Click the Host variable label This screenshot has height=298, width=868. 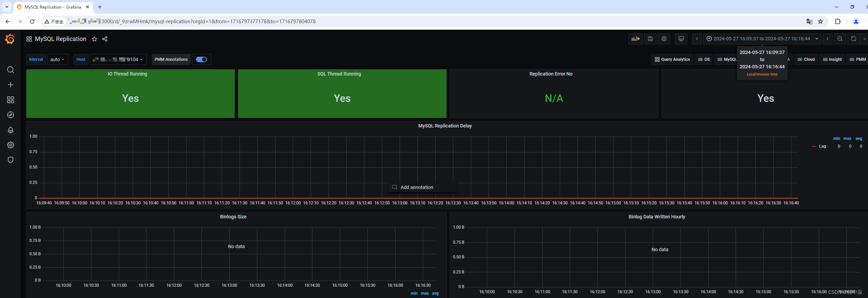pyautogui.click(x=81, y=59)
